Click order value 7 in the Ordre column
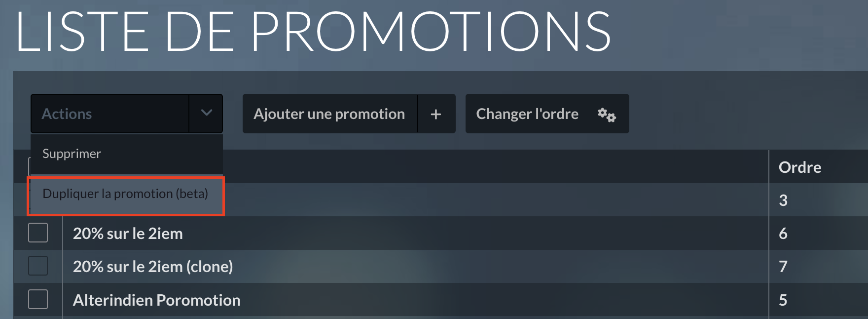 pyautogui.click(x=783, y=267)
